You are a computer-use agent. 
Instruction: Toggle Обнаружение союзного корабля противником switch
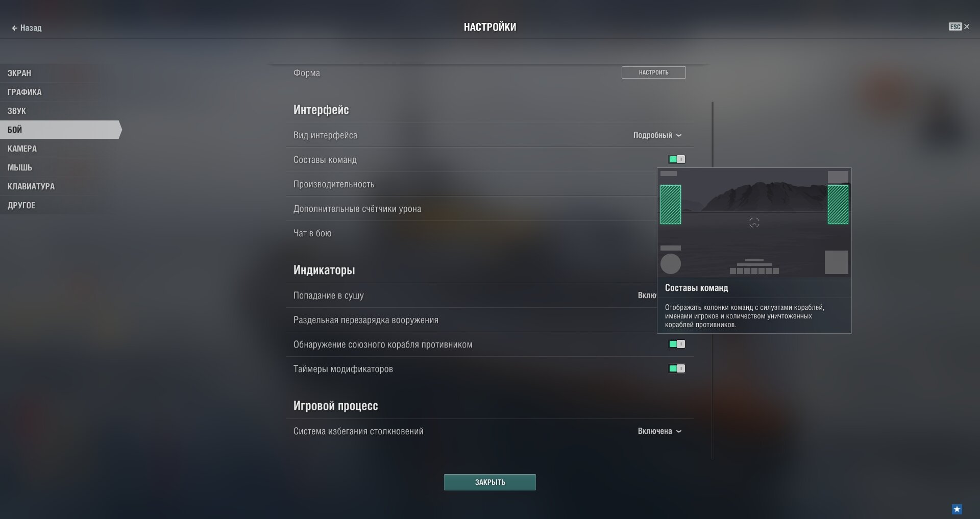(677, 344)
